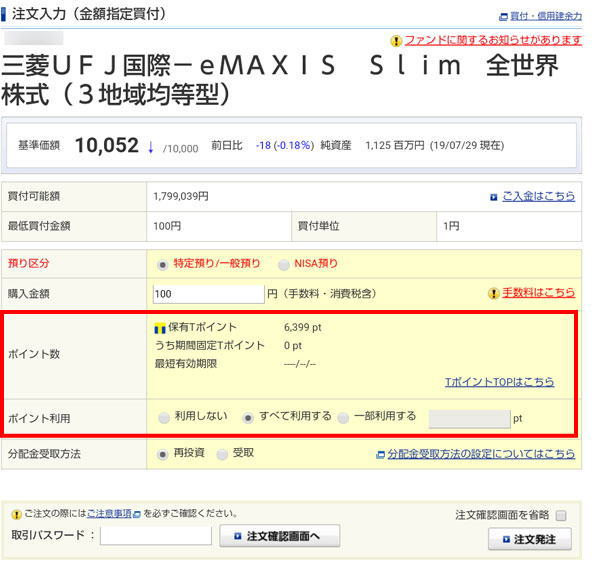Select the 一部利用する radio option

click(x=343, y=417)
